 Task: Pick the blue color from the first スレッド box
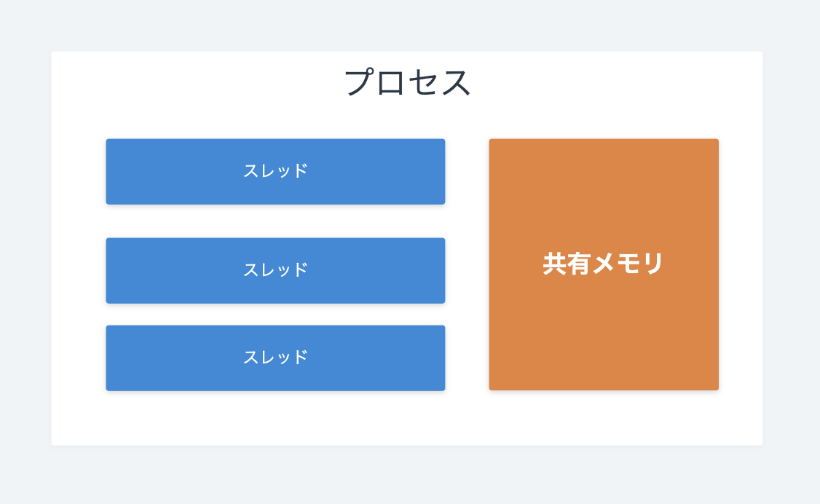tap(157, 171)
